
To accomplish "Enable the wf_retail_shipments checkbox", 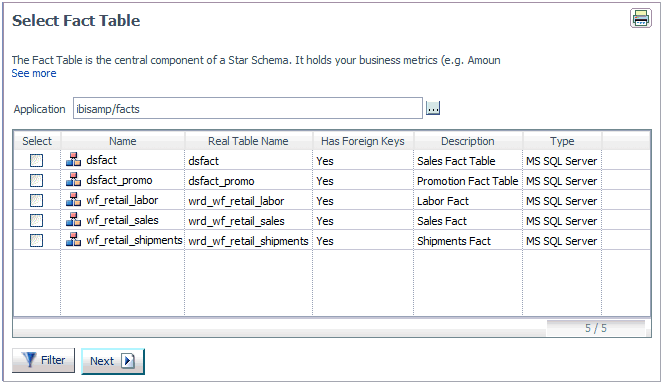I will click(36, 240).
